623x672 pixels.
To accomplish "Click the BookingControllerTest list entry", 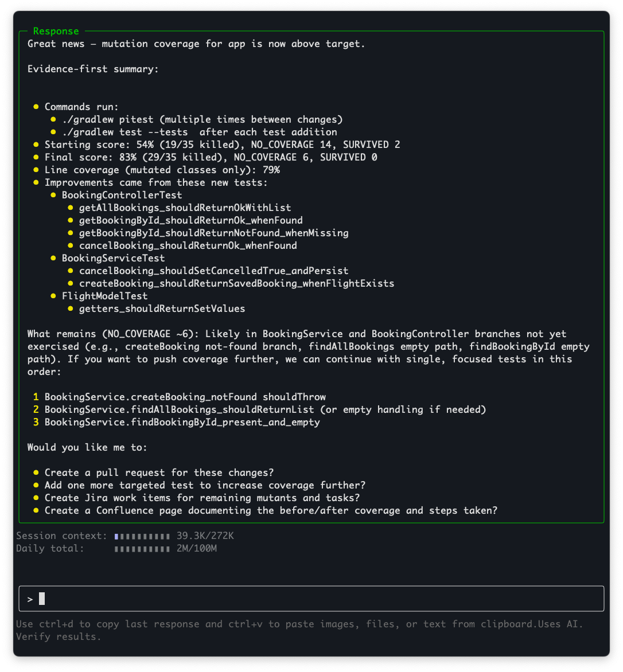I will point(122,195).
